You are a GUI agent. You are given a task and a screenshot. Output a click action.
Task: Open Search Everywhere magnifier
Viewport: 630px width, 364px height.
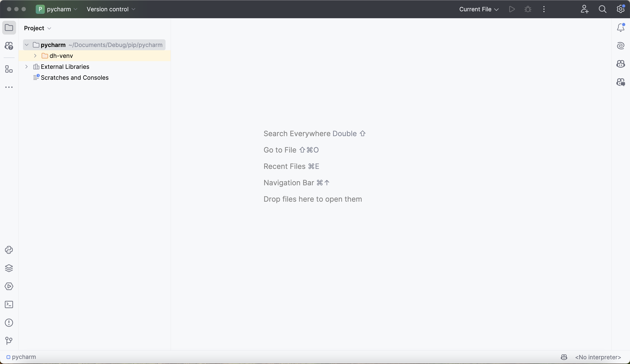click(x=602, y=9)
